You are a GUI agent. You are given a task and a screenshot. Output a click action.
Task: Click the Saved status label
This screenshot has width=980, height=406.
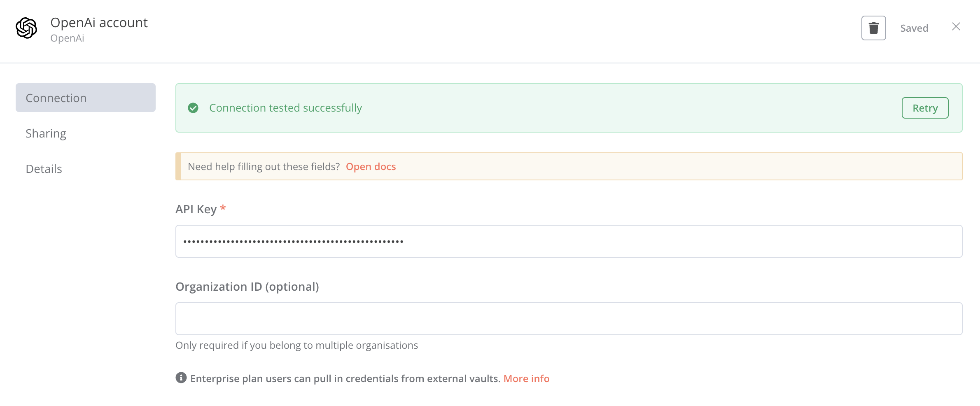(914, 28)
